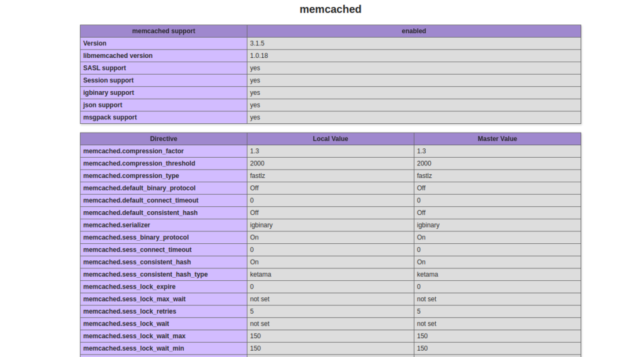Select the msgpack support row label

click(x=164, y=118)
